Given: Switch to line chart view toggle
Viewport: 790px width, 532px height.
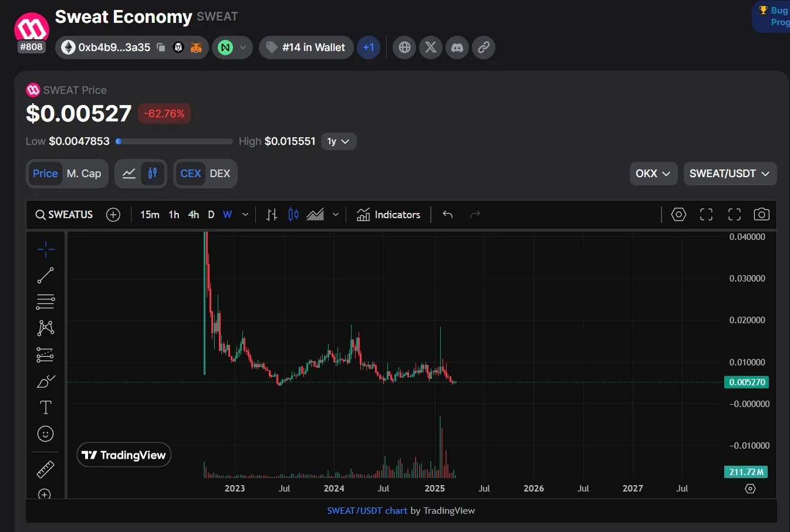Looking at the screenshot, I should [x=129, y=174].
